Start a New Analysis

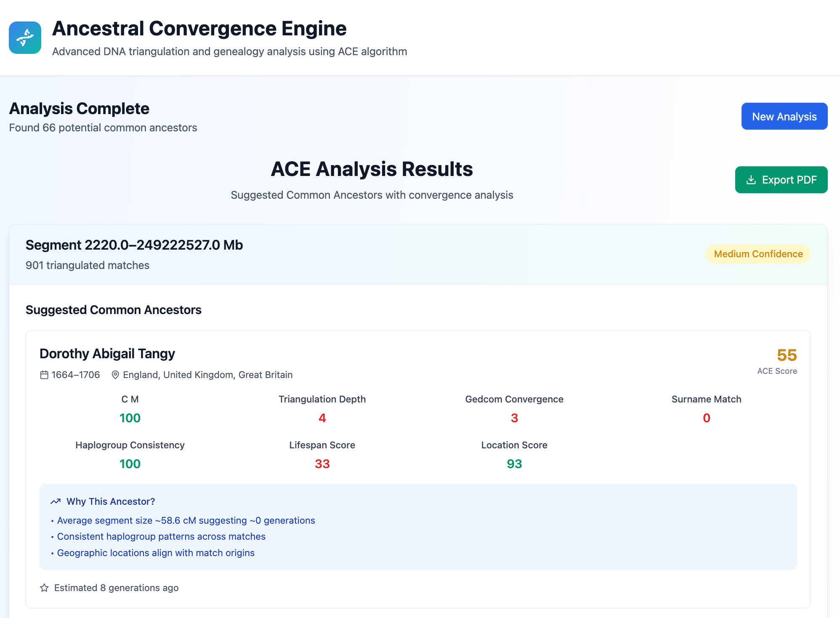(784, 116)
